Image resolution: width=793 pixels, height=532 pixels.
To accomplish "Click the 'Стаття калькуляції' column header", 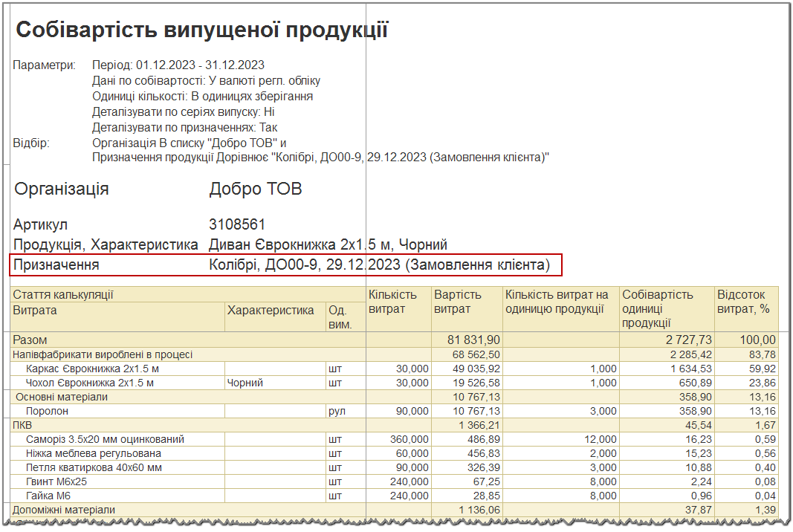I will (x=63, y=295).
